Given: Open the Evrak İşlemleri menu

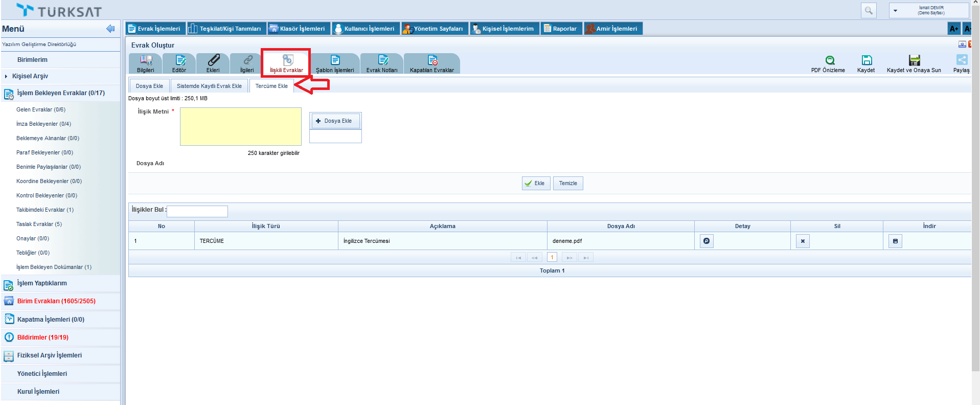Looking at the screenshot, I should pos(155,29).
